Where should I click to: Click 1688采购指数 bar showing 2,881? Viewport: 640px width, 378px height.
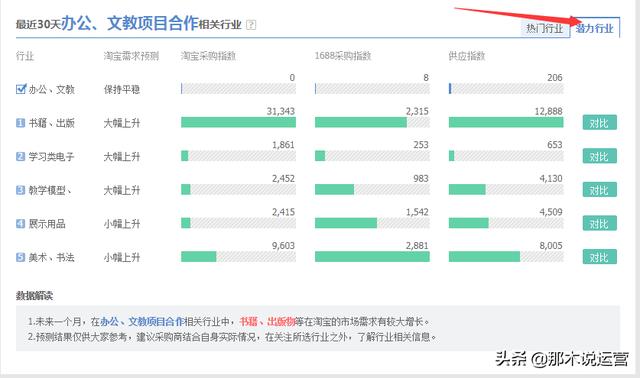pos(372,256)
